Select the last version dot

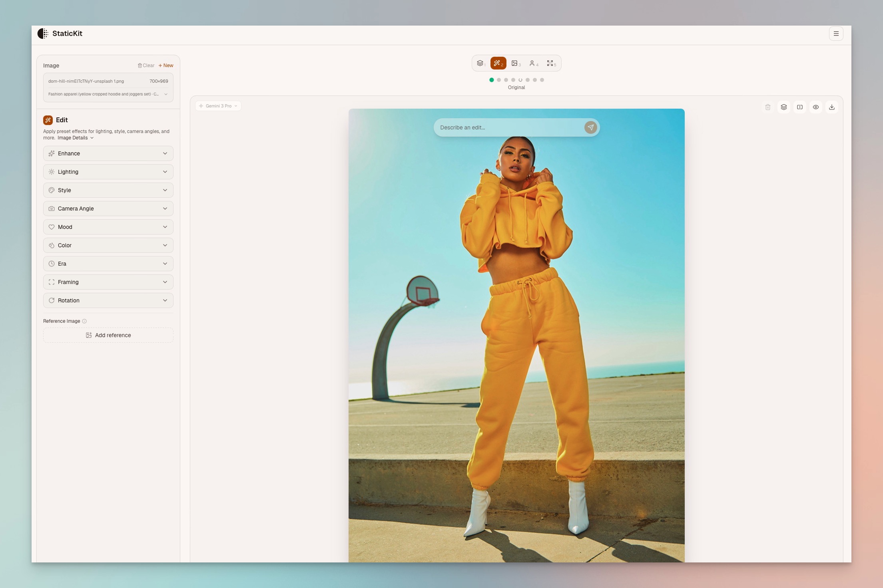pos(542,80)
